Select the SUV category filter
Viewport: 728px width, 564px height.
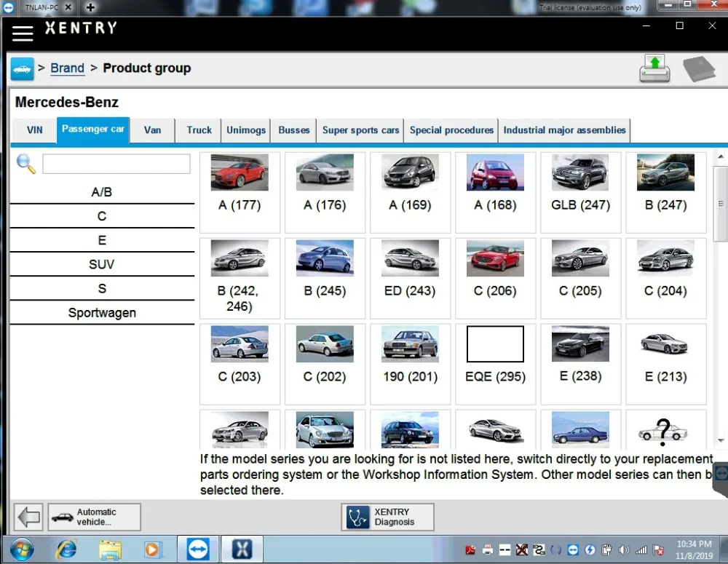pos(102,265)
